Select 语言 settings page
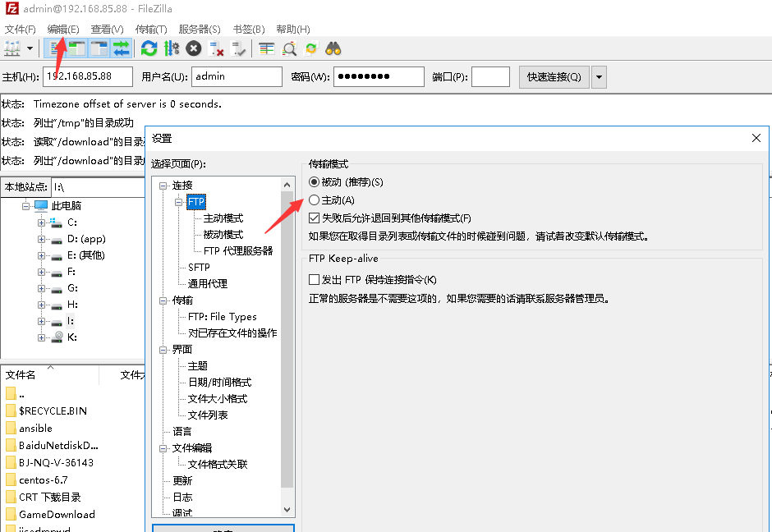Screen dimensions: 772x532 coord(182,432)
